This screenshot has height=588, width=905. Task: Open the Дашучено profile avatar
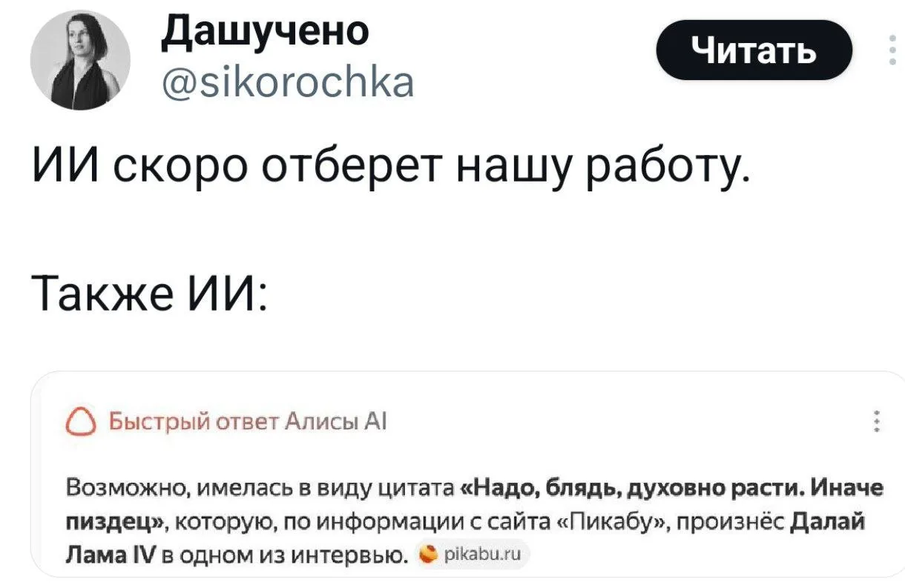[x=80, y=62]
